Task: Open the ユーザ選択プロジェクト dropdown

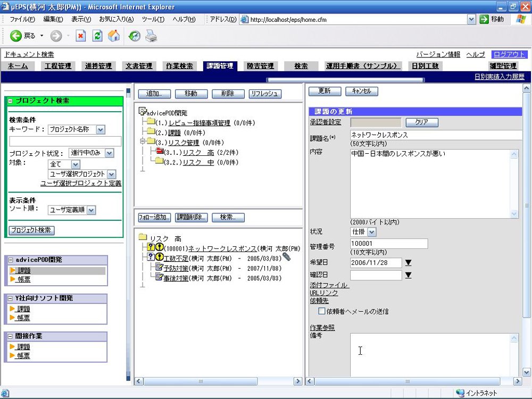Action: [112, 174]
